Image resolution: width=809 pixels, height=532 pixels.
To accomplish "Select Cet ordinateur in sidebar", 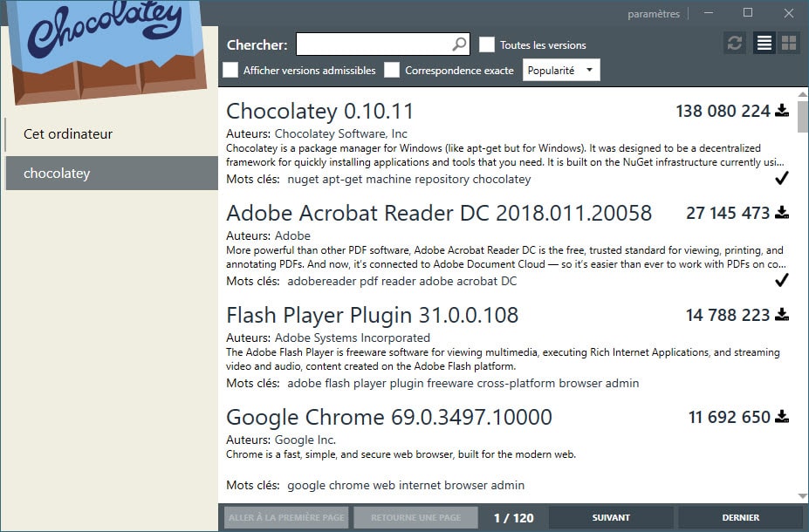I will click(x=112, y=134).
